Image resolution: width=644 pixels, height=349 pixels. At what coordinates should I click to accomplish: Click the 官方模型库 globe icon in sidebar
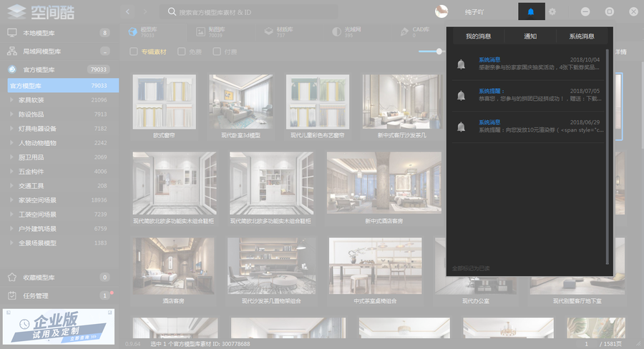tap(12, 69)
